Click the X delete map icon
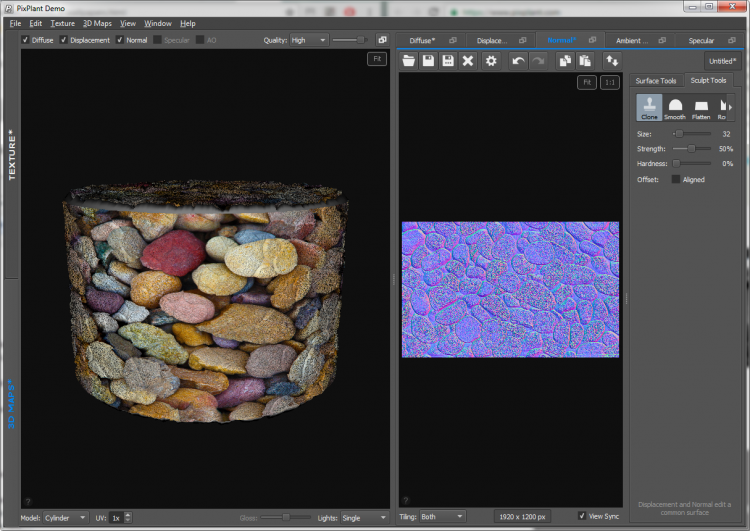The height and width of the screenshot is (531, 750). click(467, 61)
